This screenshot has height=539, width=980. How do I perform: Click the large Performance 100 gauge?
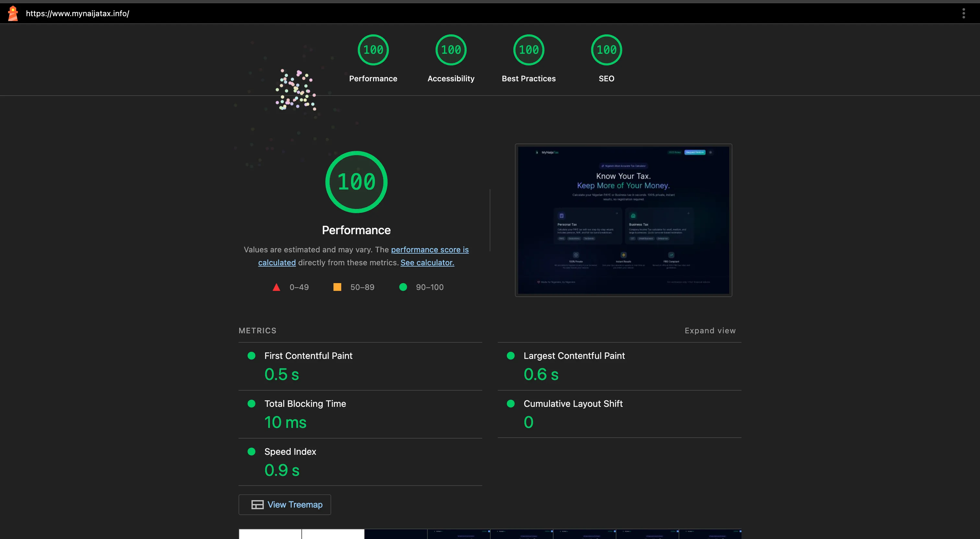click(356, 182)
